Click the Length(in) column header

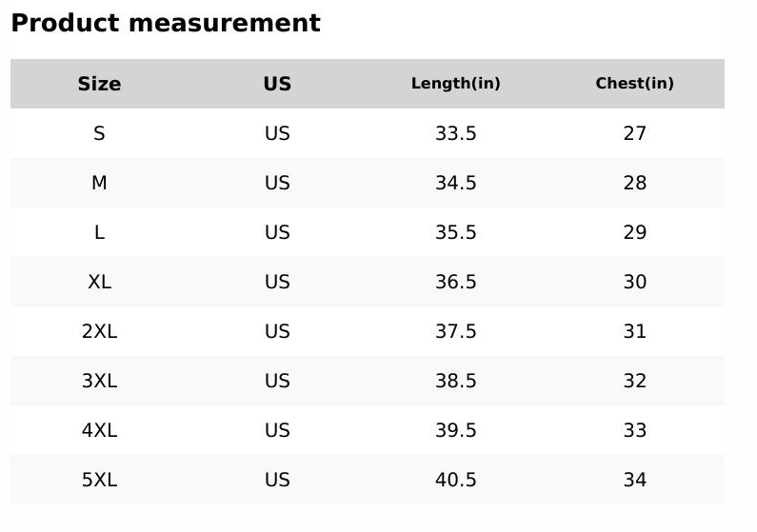pos(455,84)
